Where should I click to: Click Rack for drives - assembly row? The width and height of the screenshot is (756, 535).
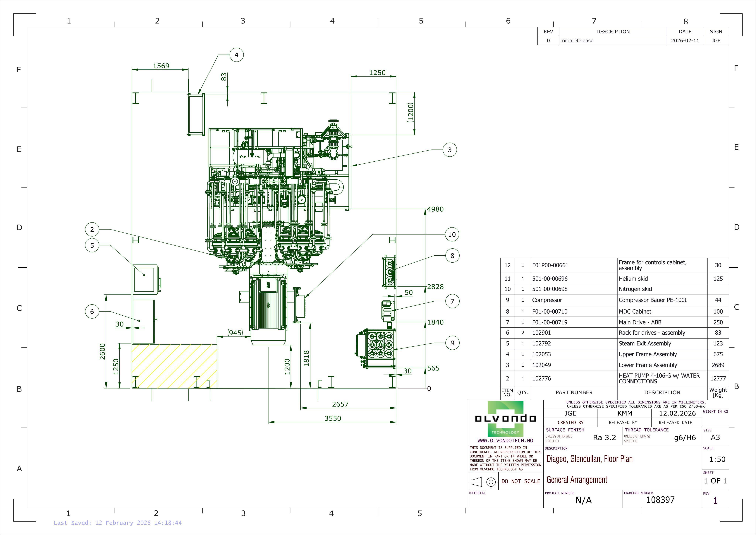(x=614, y=333)
